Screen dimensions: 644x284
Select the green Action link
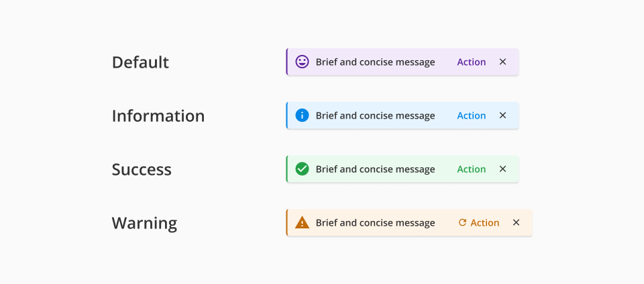tap(471, 169)
